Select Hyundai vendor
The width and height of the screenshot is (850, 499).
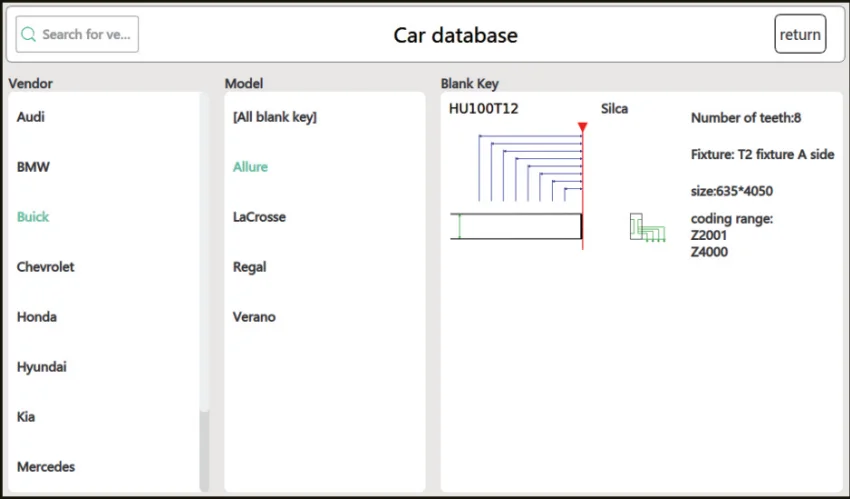tap(42, 367)
